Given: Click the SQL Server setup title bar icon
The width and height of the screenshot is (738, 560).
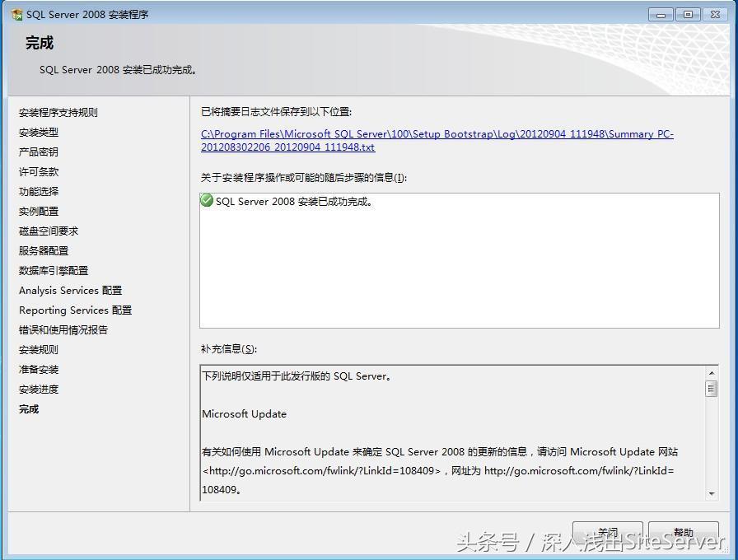Looking at the screenshot, I should [x=17, y=15].
